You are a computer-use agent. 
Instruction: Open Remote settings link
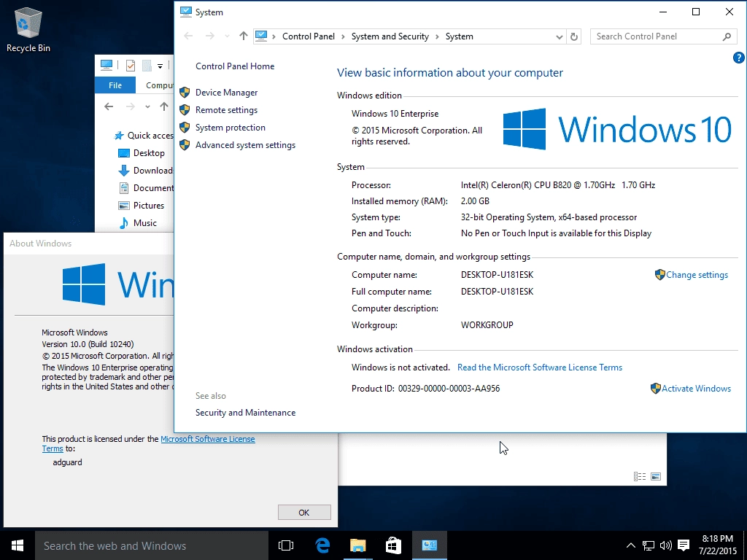coord(226,110)
